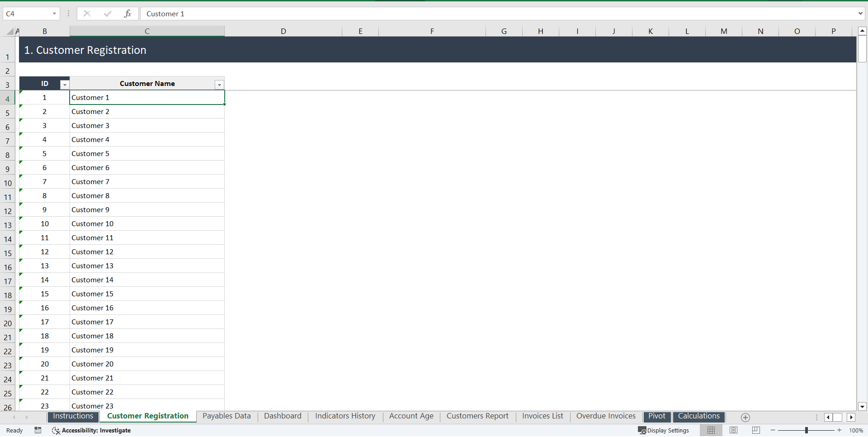The width and height of the screenshot is (868, 437).
Task: Open the Payables Data sheet
Action: coord(226,416)
